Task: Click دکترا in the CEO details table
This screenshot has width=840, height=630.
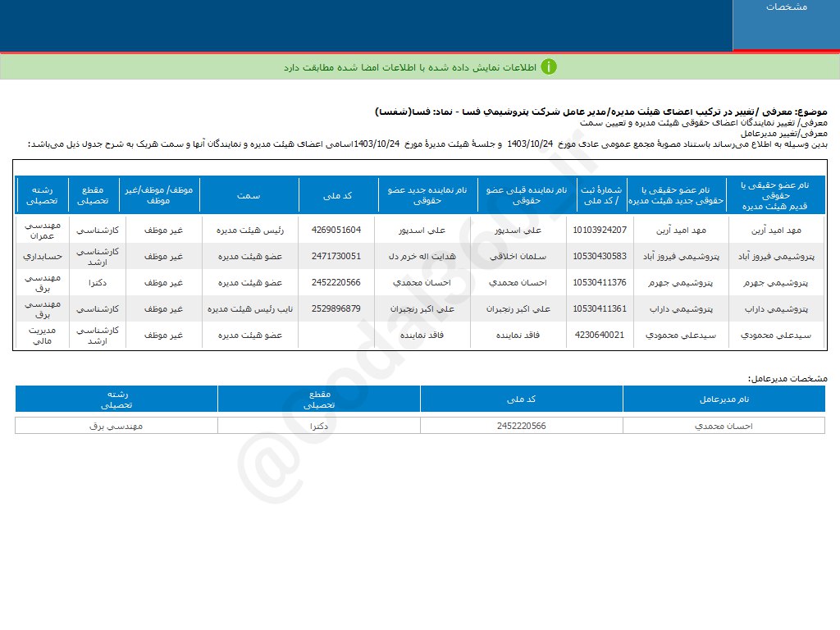Action: tap(319, 426)
